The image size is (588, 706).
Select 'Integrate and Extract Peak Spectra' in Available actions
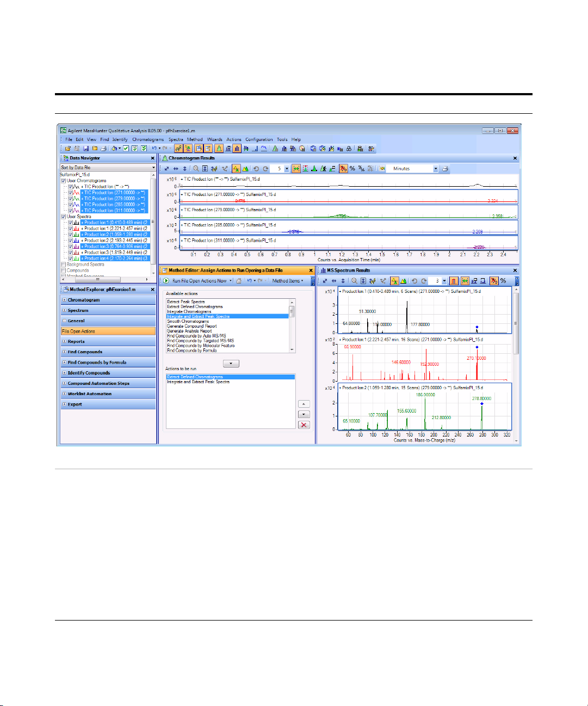tap(227, 316)
